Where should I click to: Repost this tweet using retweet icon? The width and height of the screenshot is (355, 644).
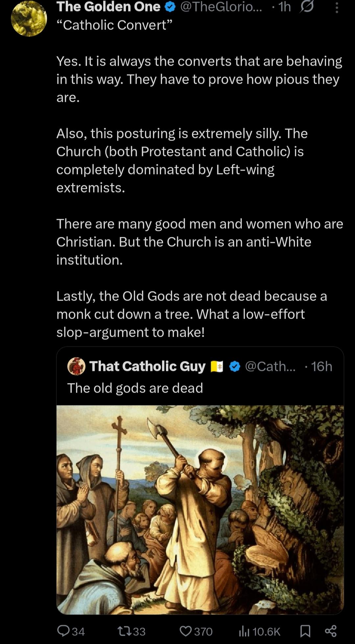tap(124, 631)
